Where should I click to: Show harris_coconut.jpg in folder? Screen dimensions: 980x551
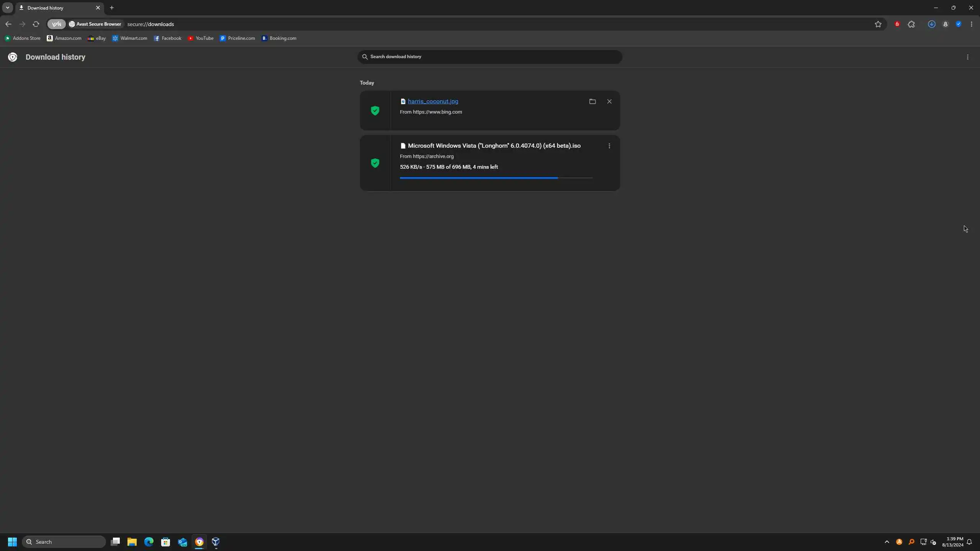coord(592,101)
